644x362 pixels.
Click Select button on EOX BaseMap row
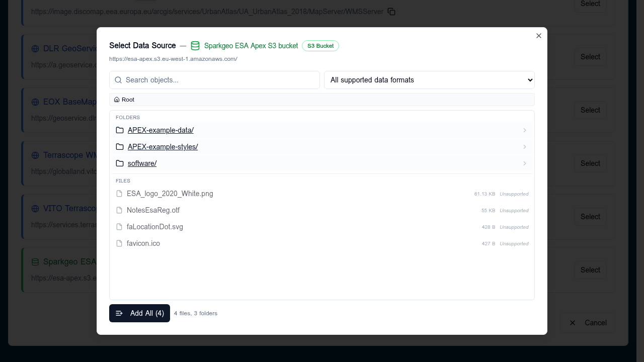click(590, 110)
